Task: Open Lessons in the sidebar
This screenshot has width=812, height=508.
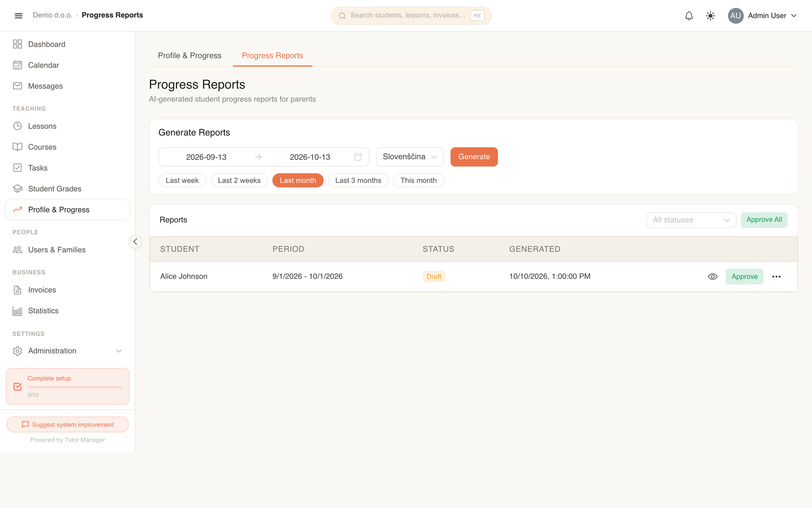Action: [67, 126]
